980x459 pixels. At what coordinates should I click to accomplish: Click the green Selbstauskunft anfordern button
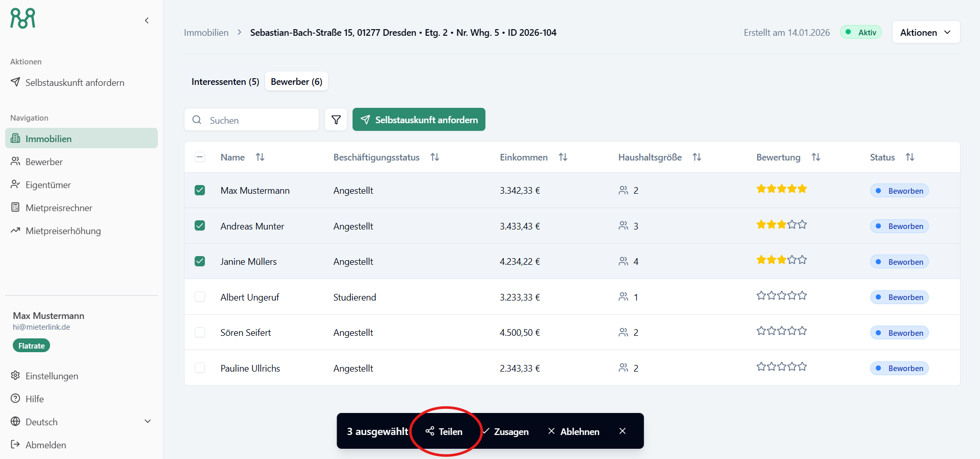tap(418, 120)
